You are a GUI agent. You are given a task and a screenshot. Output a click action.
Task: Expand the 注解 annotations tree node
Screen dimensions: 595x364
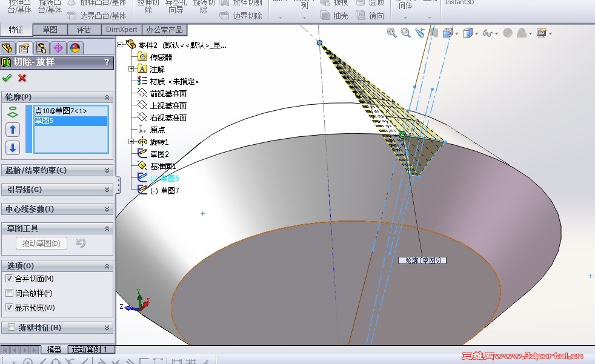tap(131, 68)
